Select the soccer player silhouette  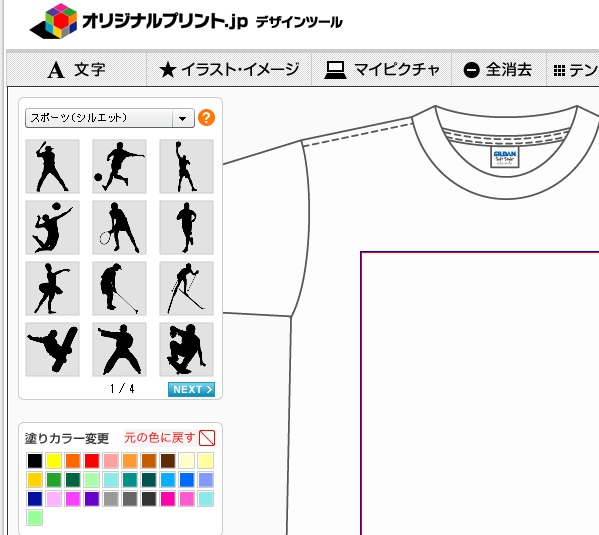click(119, 166)
